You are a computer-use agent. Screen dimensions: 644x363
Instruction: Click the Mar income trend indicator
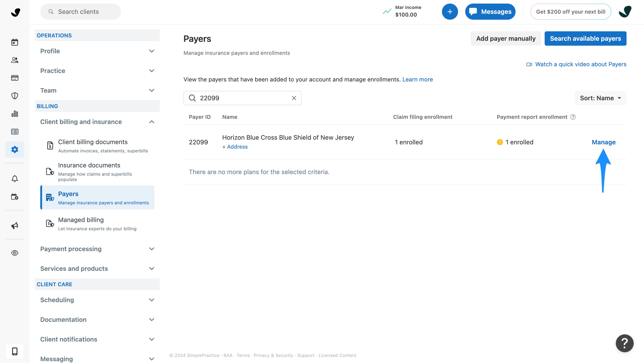(x=387, y=11)
